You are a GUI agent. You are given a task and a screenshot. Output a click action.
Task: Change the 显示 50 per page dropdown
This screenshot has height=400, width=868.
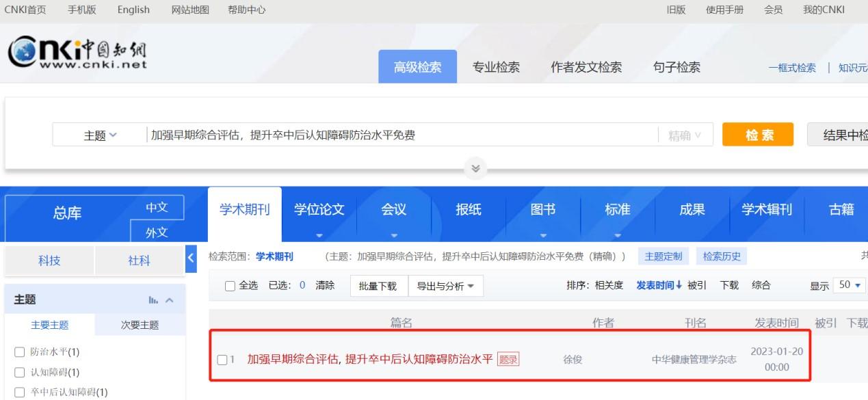(849, 285)
